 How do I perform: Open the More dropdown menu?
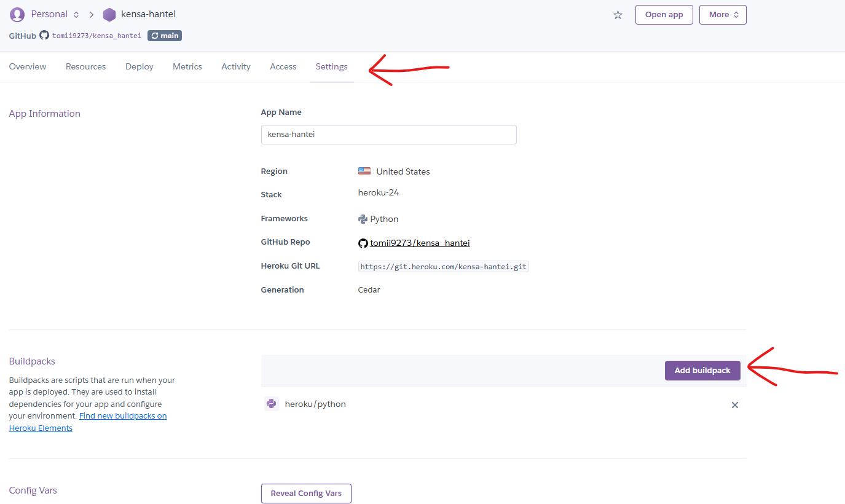(723, 15)
